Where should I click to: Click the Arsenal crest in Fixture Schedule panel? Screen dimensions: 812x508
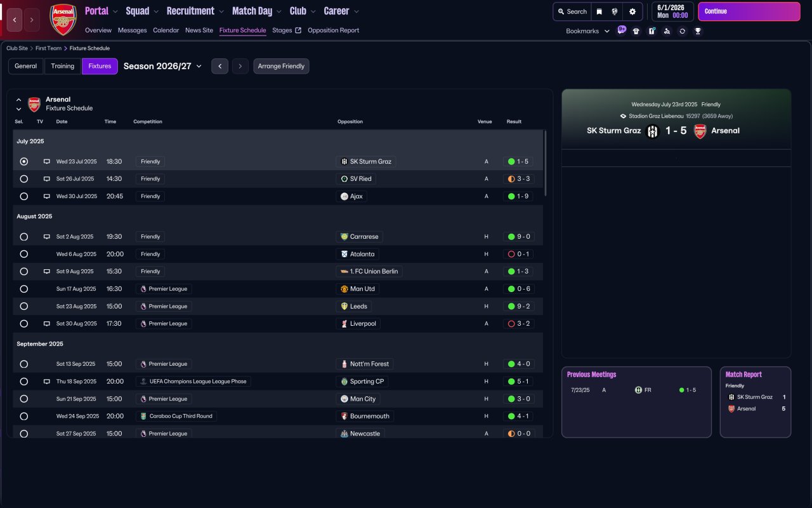click(x=34, y=104)
